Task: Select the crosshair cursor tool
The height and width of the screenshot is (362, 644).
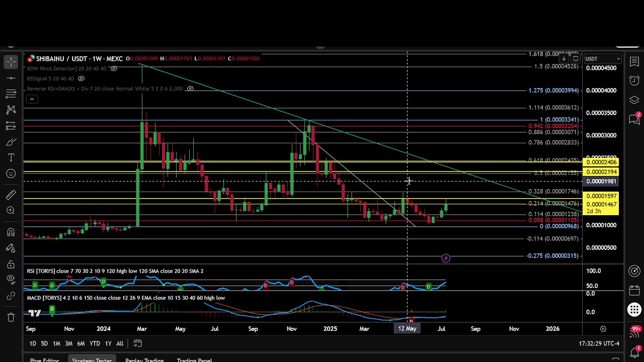Action: tap(11, 62)
